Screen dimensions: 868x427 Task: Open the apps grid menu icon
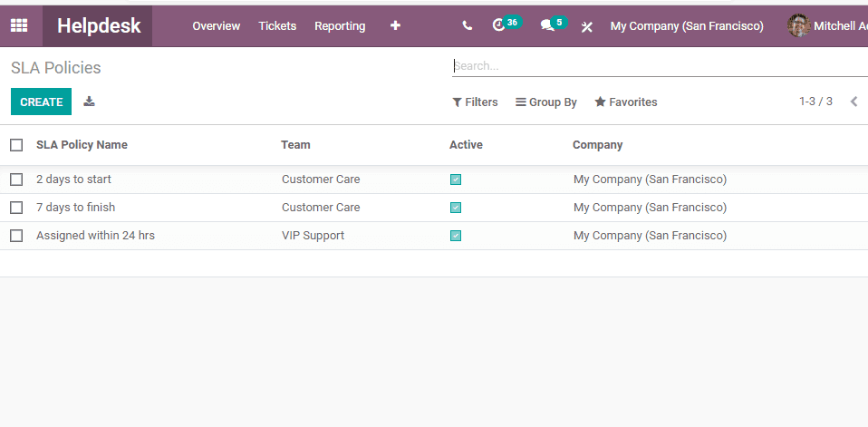[x=19, y=25]
